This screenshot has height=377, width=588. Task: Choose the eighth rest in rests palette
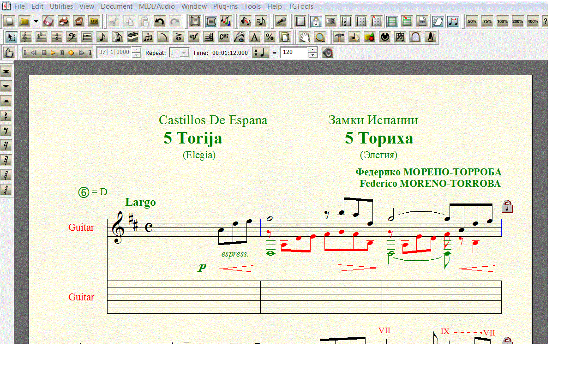pyautogui.click(x=6, y=131)
